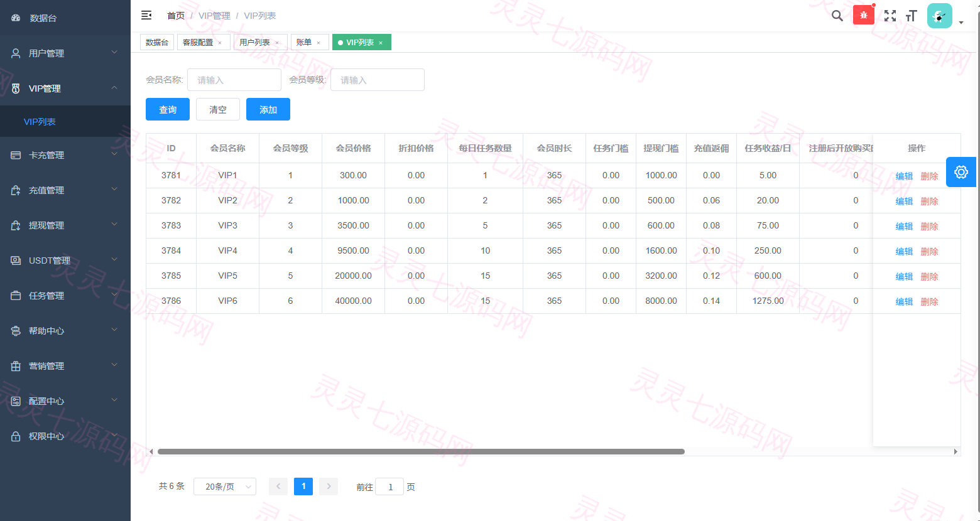
Task: Close the 用户列表 tab
Action: [x=277, y=43]
